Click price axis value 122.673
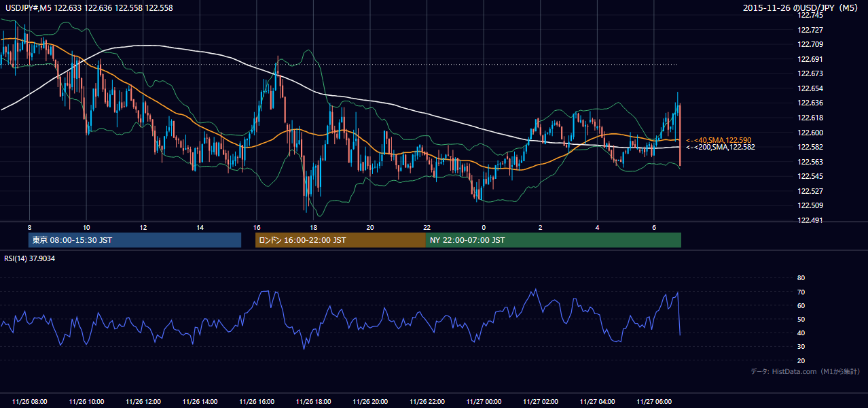Screen dimensions: 868x408 810,73
